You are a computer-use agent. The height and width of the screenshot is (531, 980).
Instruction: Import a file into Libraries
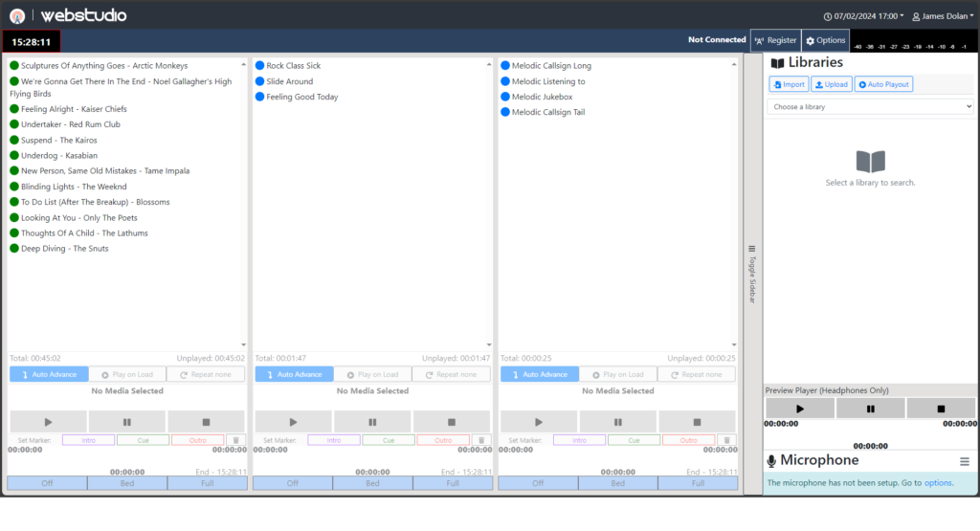[789, 84]
